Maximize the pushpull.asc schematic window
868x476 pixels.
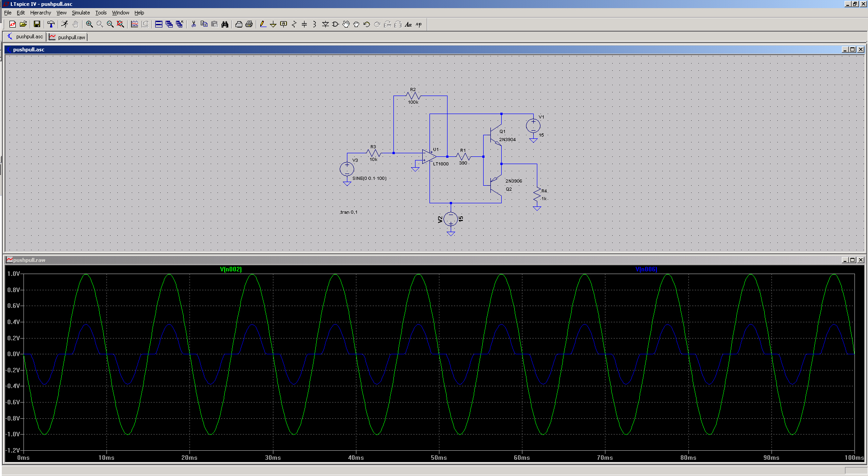[x=852, y=50]
